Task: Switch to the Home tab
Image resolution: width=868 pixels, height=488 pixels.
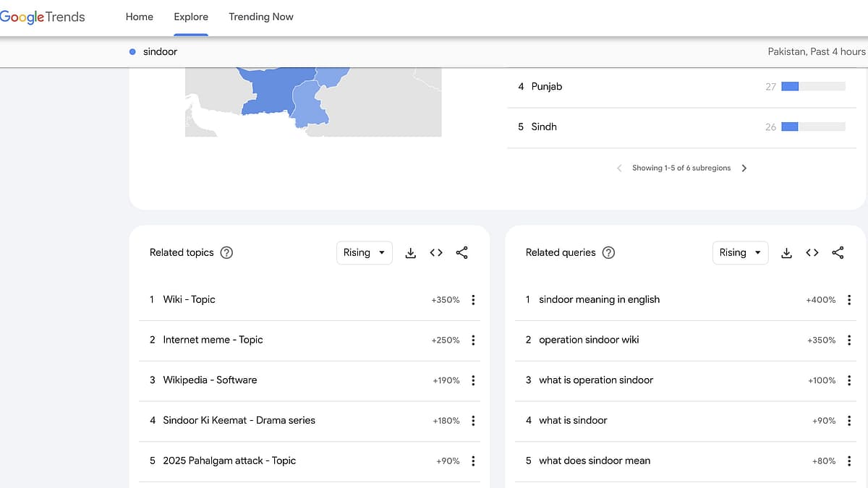Action: coord(140,17)
